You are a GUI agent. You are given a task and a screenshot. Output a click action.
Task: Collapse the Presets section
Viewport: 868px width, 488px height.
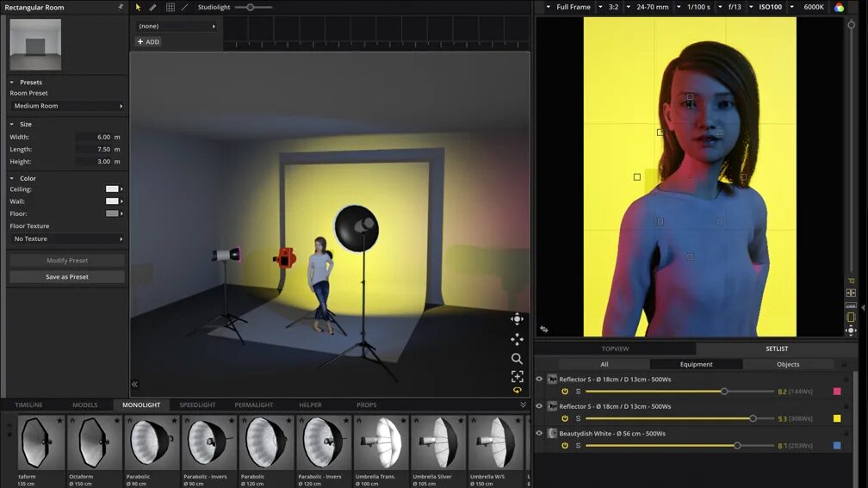[12, 82]
